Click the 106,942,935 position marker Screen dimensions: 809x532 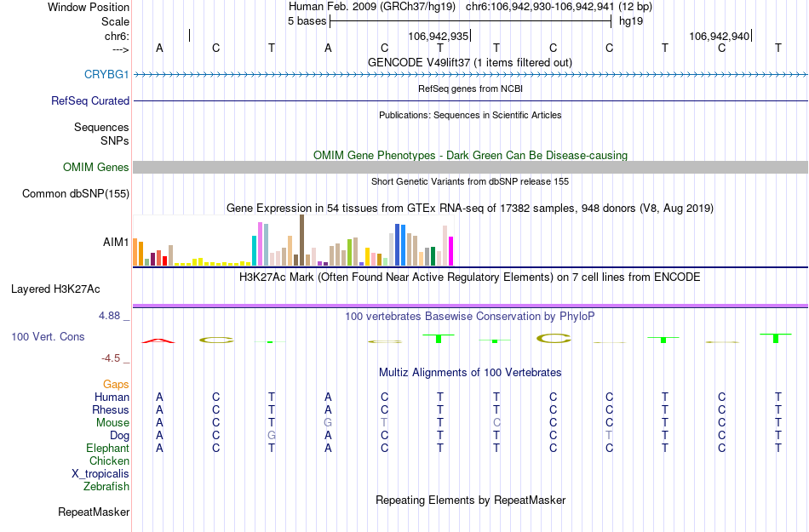(x=439, y=36)
